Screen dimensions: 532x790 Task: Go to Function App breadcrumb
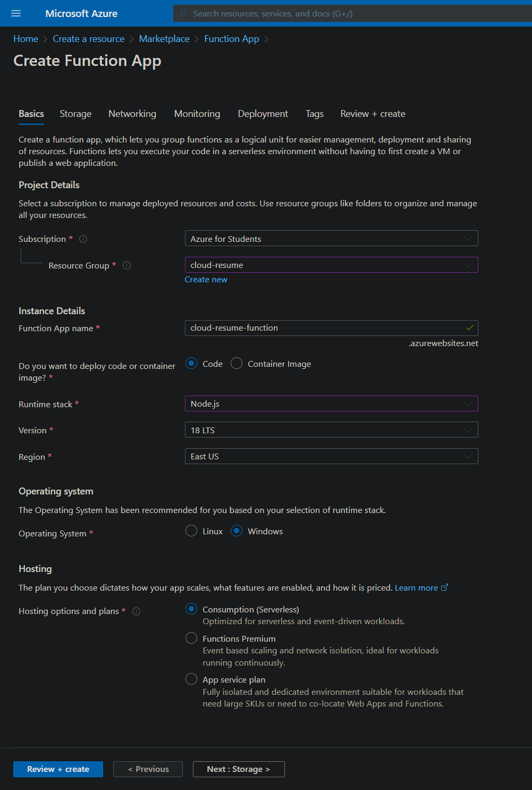[232, 39]
